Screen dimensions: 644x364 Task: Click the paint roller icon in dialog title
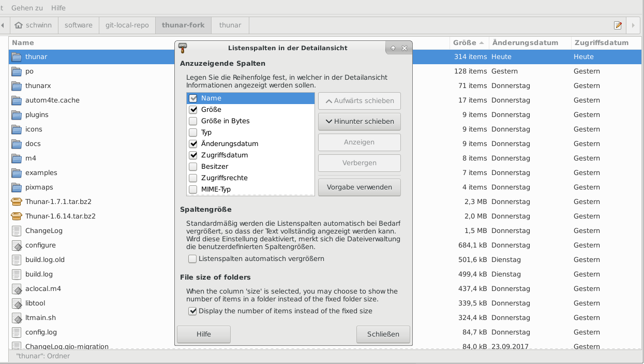tap(182, 48)
